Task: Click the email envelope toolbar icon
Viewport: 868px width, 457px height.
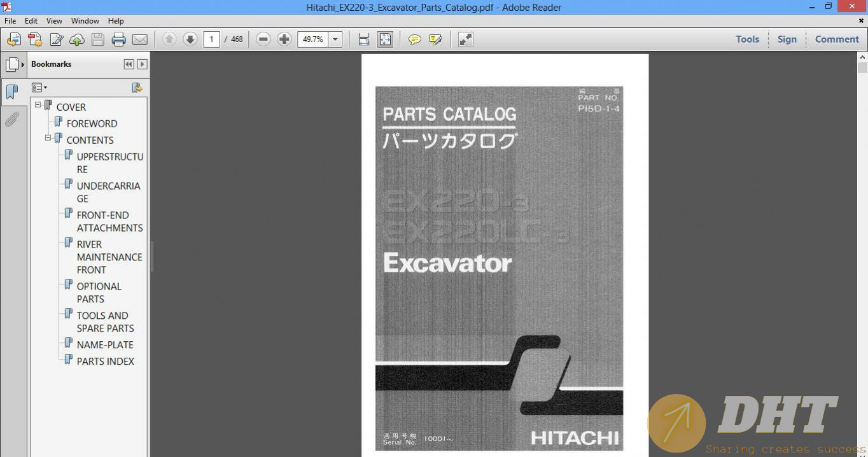Action: pyautogui.click(x=139, y=39)
